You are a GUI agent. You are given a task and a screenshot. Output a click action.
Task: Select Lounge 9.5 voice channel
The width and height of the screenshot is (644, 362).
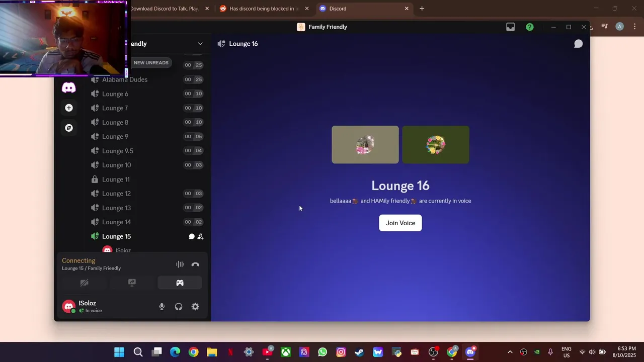click(147, 151)
